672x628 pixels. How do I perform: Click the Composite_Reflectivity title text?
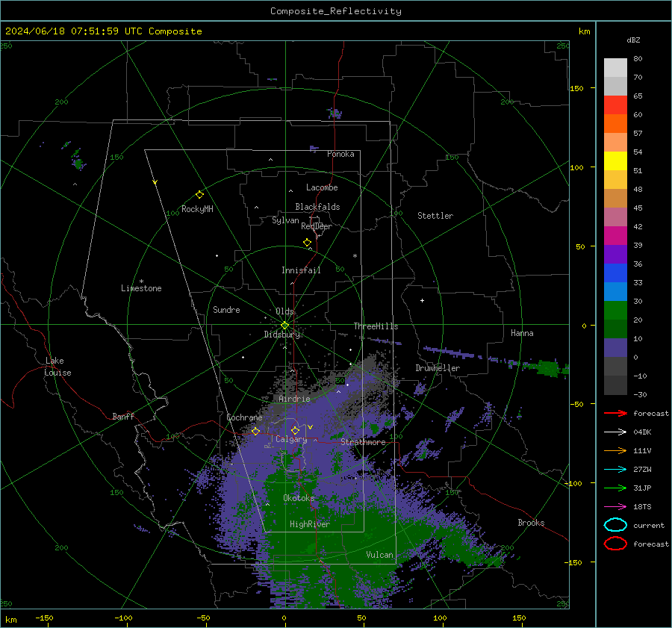point(336,11)
